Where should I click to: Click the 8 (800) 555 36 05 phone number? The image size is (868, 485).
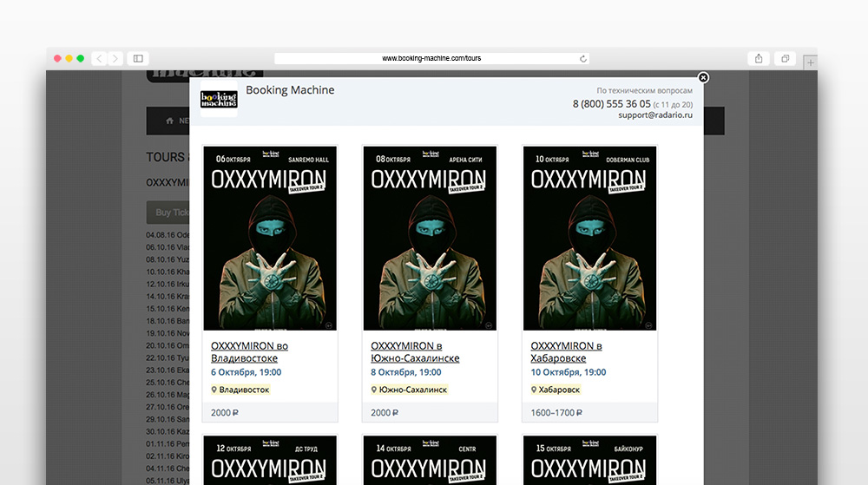(x=612, y=104)
